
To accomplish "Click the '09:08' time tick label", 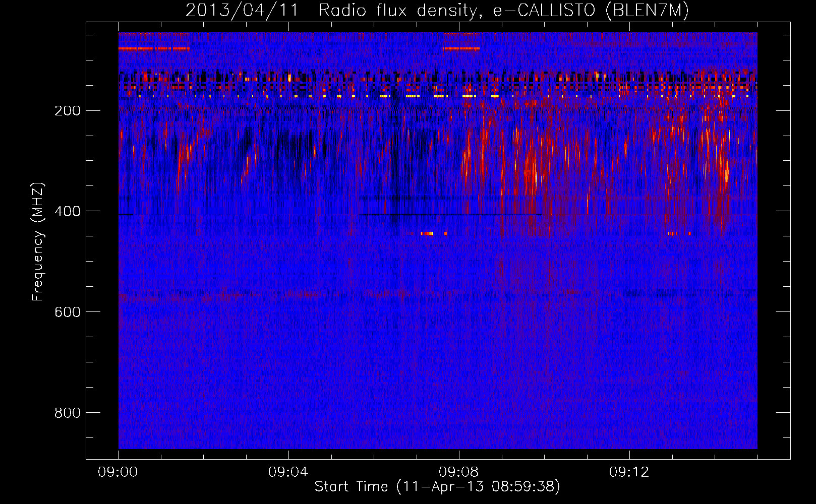I will point(459,472).
